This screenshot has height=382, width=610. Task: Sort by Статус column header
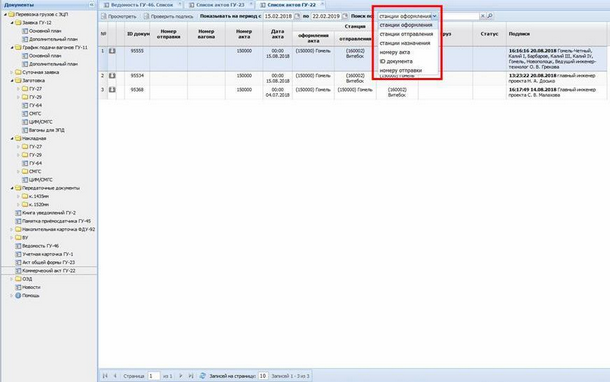489,34
